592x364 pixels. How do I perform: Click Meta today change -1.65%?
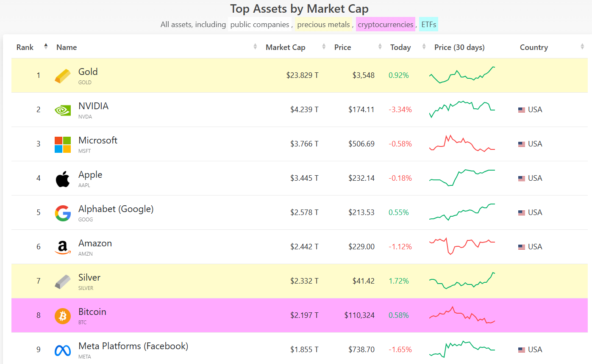pos(400,350)
